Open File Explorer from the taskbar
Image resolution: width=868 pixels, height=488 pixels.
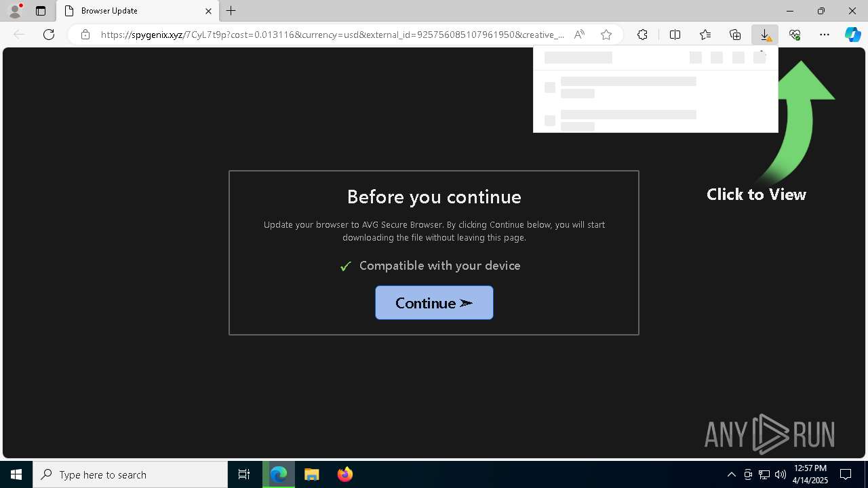coord(312,474)
